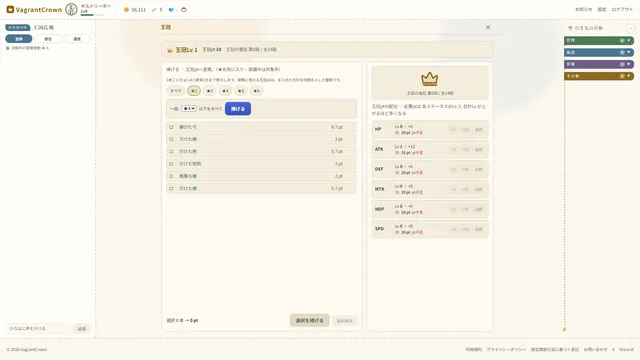Open the X link in footer
Screen dimensions: 640x360
pos(613,349)
